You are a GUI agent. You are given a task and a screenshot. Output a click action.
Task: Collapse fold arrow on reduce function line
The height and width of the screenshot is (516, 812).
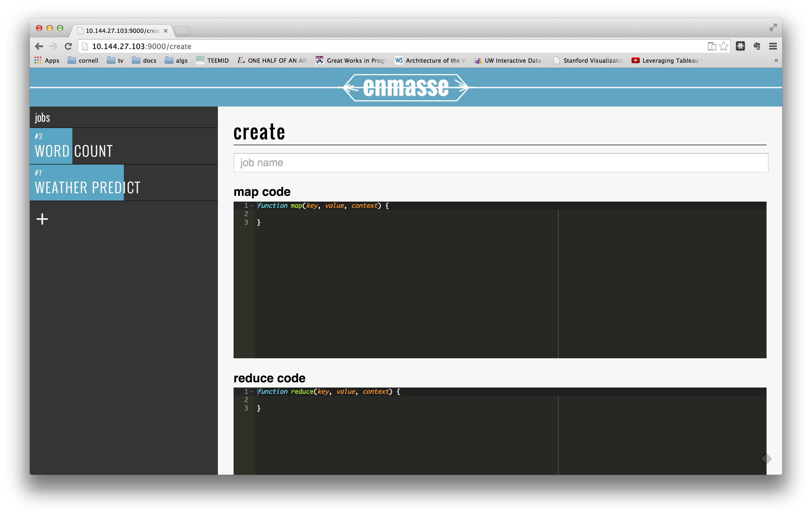[x=252, y=392]
